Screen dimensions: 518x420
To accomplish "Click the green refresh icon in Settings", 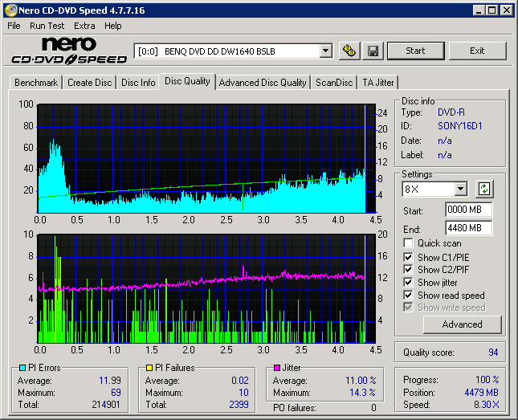I will (x=484, y=190).
